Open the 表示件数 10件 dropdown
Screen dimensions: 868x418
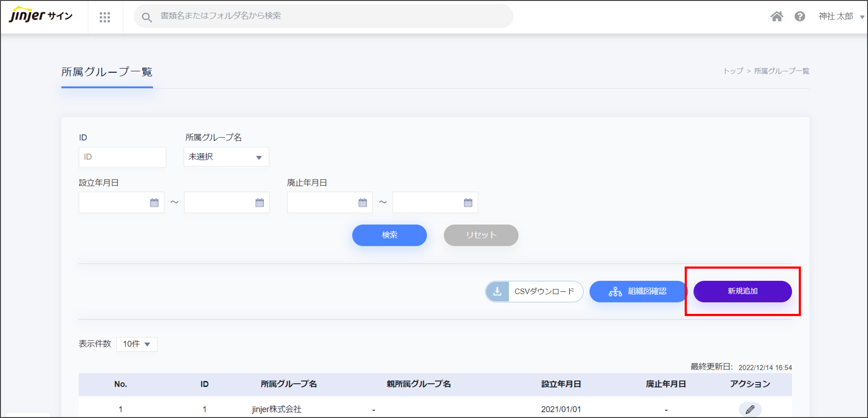pos(137,344)
